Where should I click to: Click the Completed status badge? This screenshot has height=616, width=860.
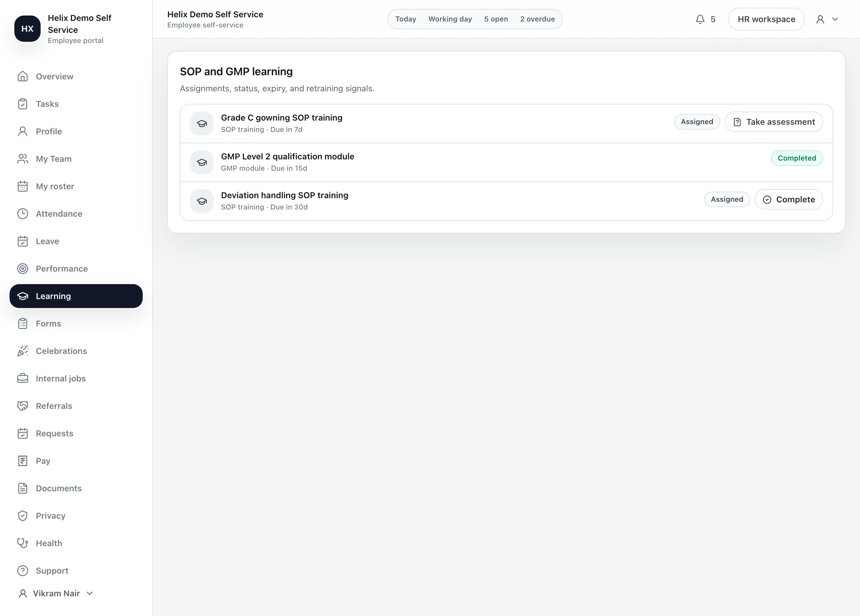[797, 158]
